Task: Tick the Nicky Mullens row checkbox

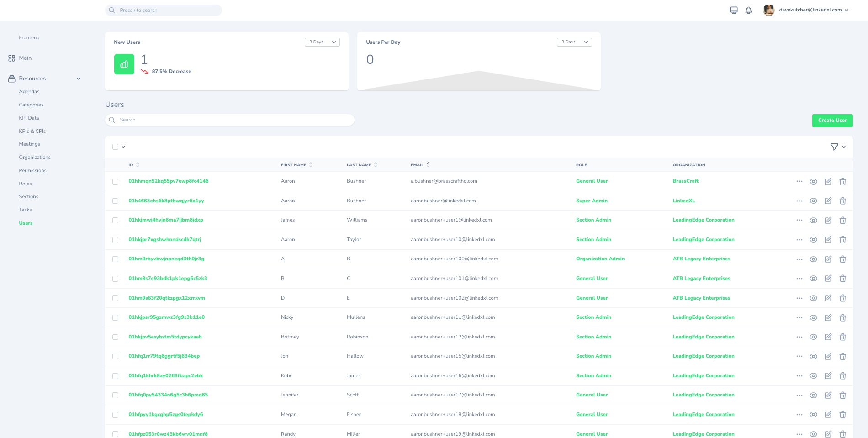Action: click(115, 317)
